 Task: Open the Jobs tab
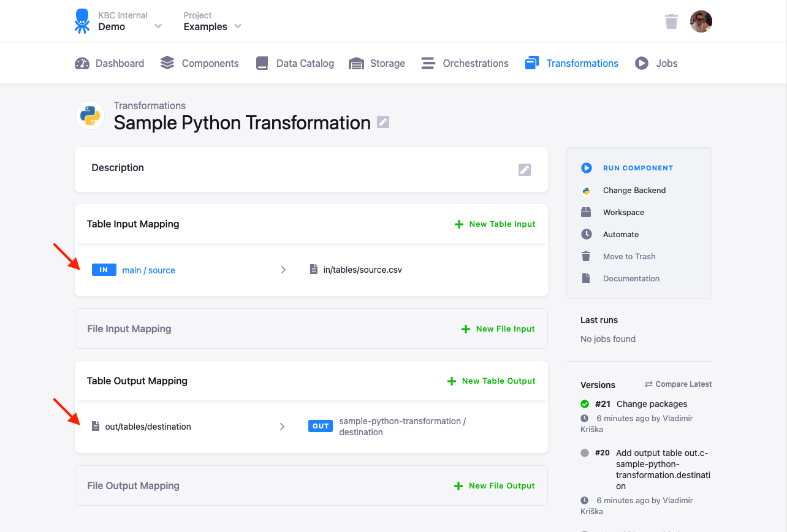click(656, 63)
